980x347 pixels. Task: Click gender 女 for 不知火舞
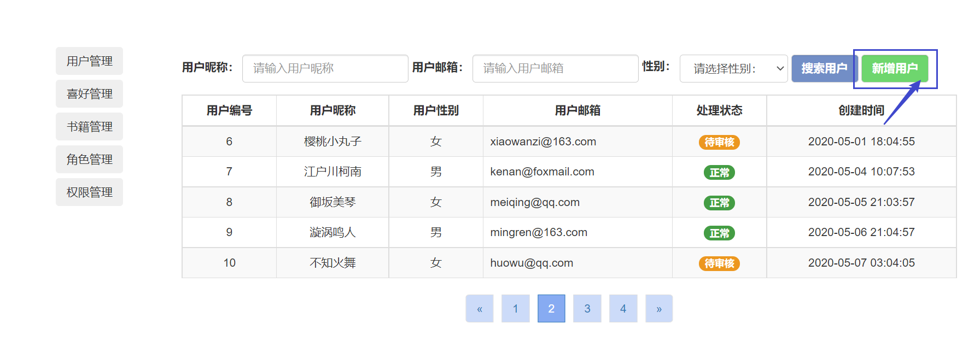tap(436, 263)
